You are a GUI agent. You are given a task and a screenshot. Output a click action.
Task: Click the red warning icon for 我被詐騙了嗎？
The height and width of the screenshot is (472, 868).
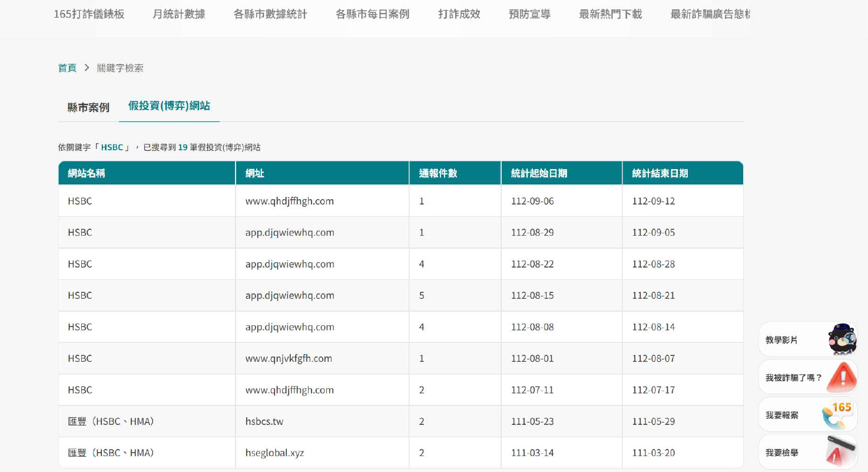pyautogui.click(x=842, y=377)
